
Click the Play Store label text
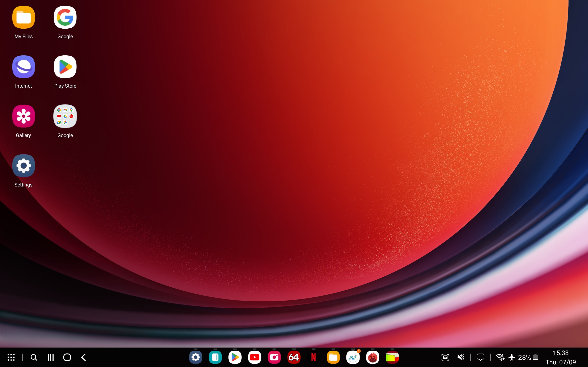coord(65,86)
